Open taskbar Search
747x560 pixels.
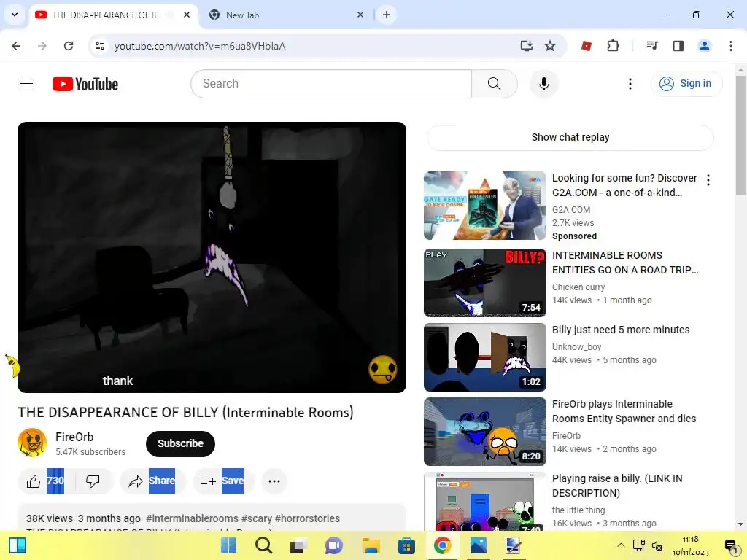263,545
